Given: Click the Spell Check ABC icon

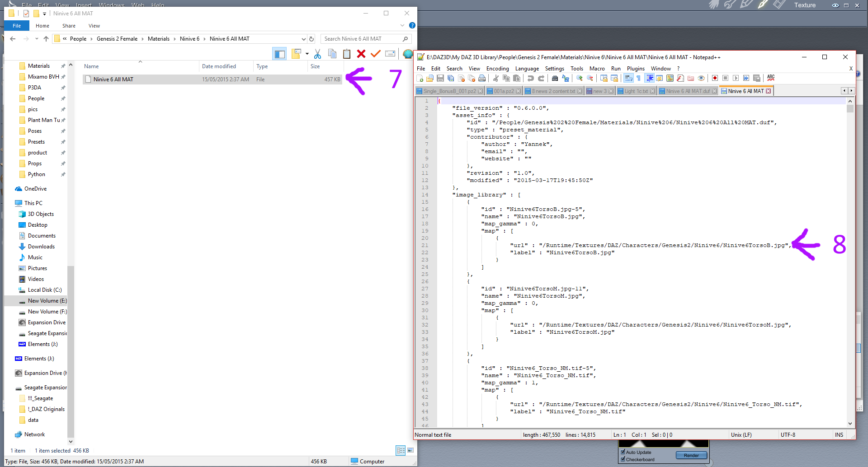Looking at the screenshot, I should click(x=771, y=78).
